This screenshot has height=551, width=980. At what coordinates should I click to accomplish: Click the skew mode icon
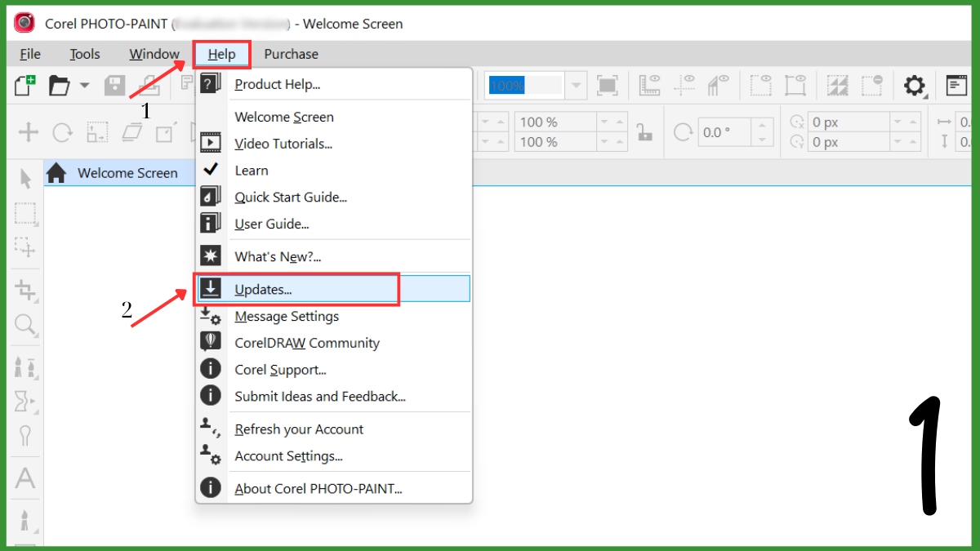(x=131, y=132)
